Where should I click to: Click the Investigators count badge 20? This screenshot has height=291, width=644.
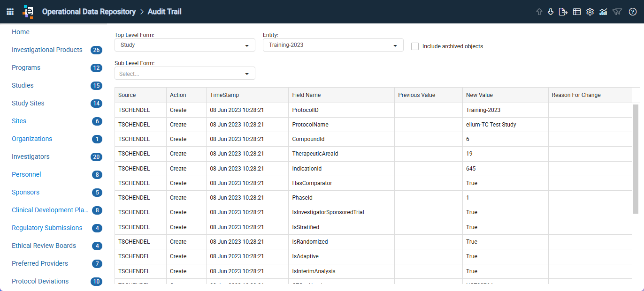tap(96, 157)
